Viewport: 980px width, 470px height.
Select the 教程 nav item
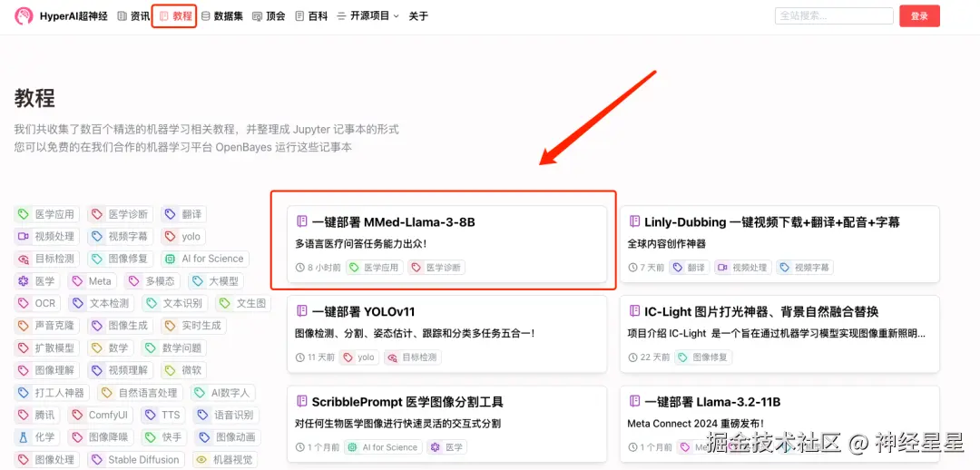(175, 16)
